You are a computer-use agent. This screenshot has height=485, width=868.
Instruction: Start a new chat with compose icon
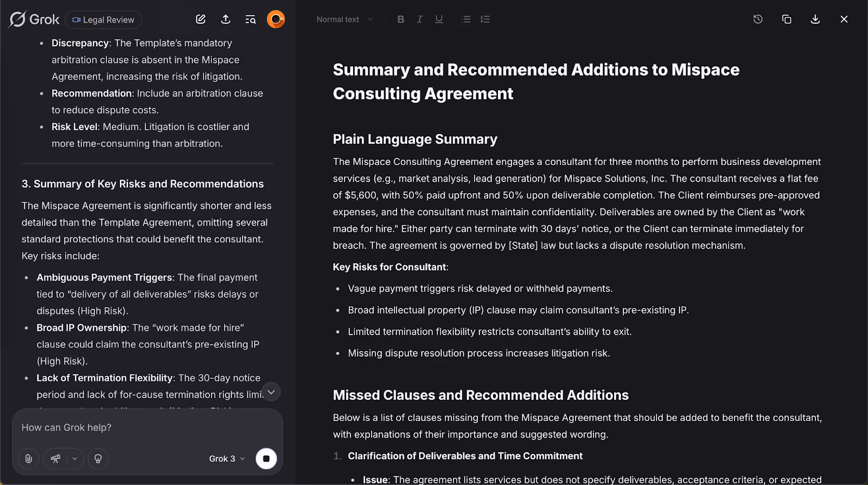(201, 20)
